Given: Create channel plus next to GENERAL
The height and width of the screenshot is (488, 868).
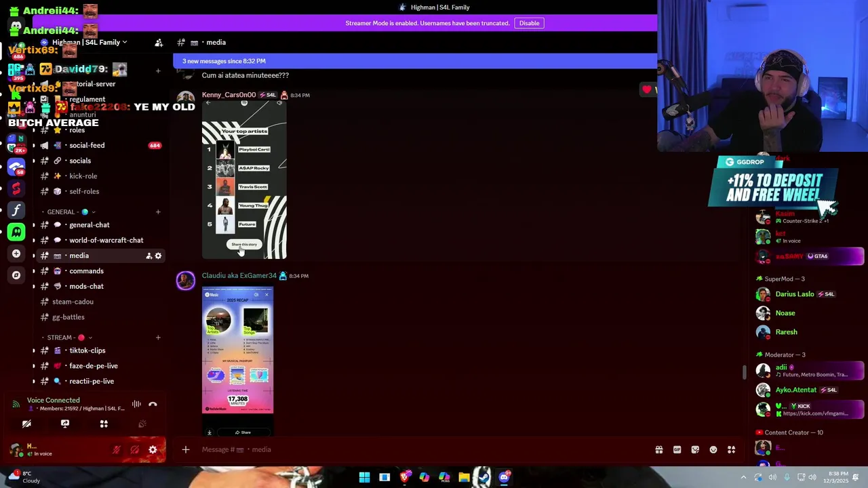Looking at the screenshot, I should coord(158,212).
